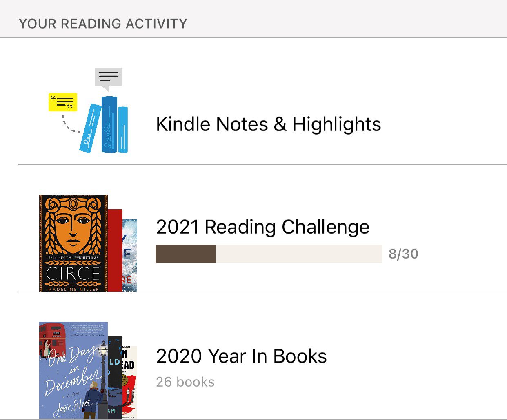Viewport: 507px width, 420px height.
Task: Click the dark filled part of progress bar
Action: pyautogui.click(x=185, y=254)
